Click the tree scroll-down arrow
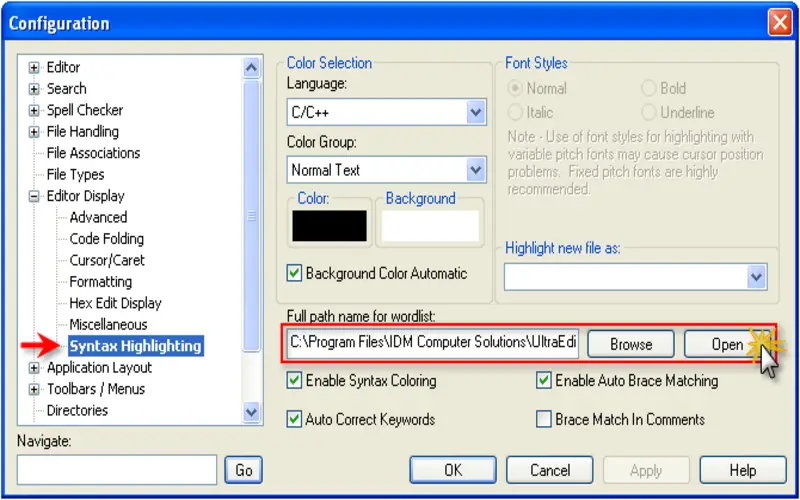 click(252, 412)
